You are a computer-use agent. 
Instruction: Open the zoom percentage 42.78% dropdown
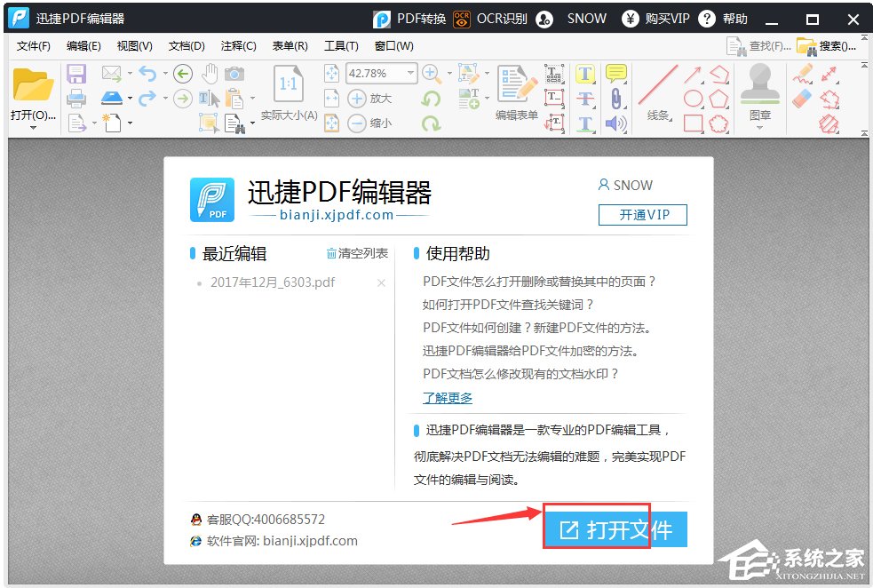click(411, 73)
